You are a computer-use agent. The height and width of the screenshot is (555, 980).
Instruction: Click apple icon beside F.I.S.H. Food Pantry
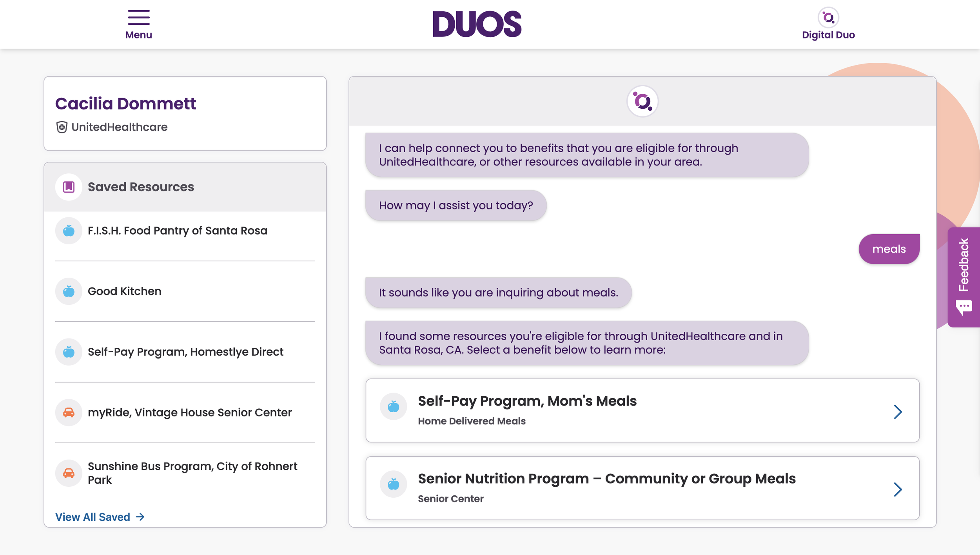click(x=69, y=231)
